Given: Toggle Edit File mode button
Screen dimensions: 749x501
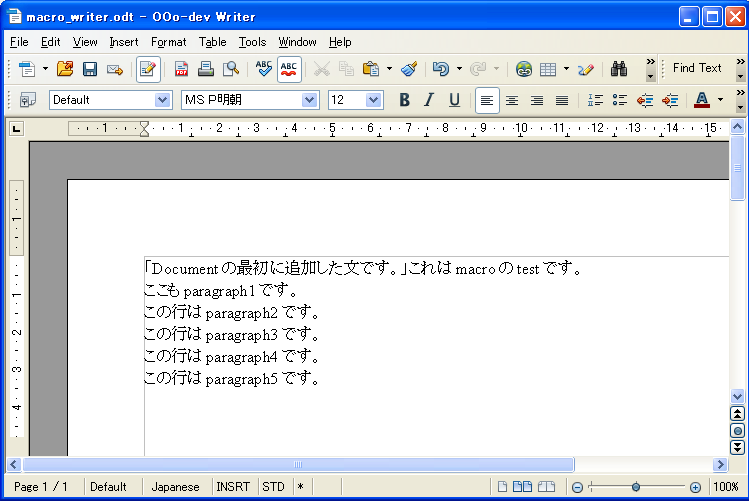Looking at the screenshot, I should point(148,69).
